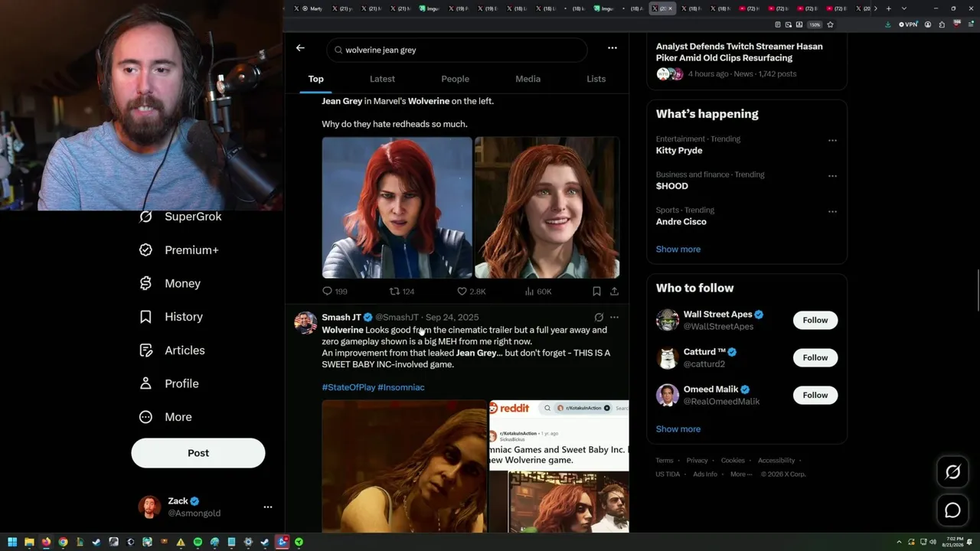Open Smash JT's profile name link
The height and width of the screenshot is (551, 980).
[x=341, y=317]
